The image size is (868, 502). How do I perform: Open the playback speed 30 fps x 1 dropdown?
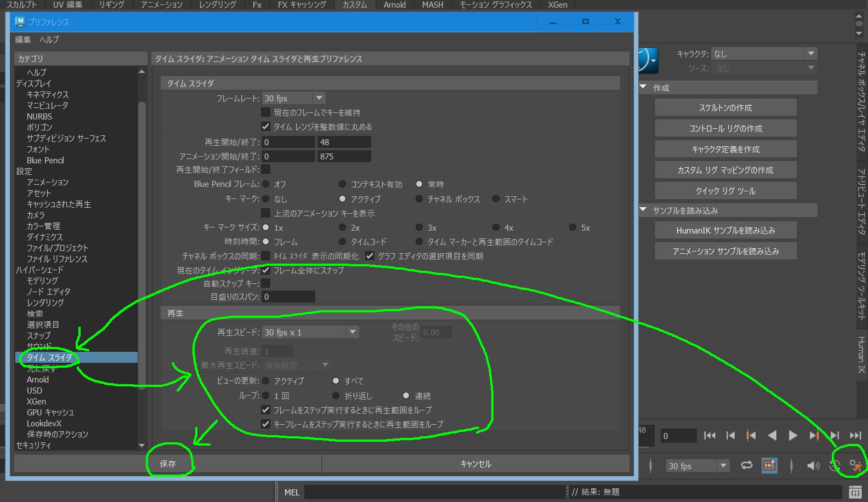point(310,332)
